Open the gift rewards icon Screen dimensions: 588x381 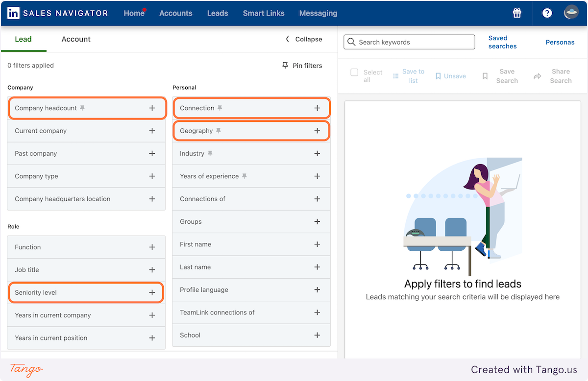(517, 13)
